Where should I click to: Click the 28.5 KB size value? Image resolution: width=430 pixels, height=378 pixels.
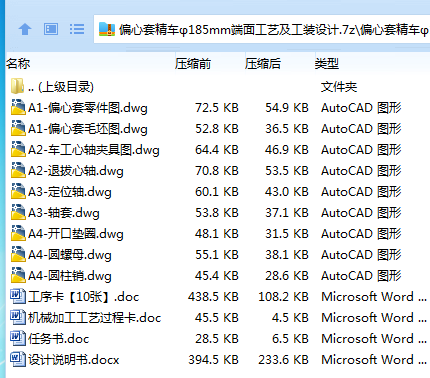click(217, 339)
